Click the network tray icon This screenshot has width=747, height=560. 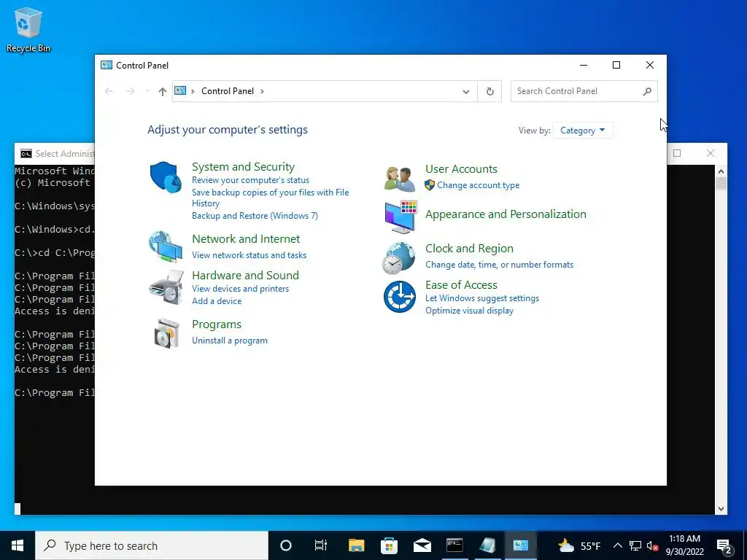click(635, 545)
